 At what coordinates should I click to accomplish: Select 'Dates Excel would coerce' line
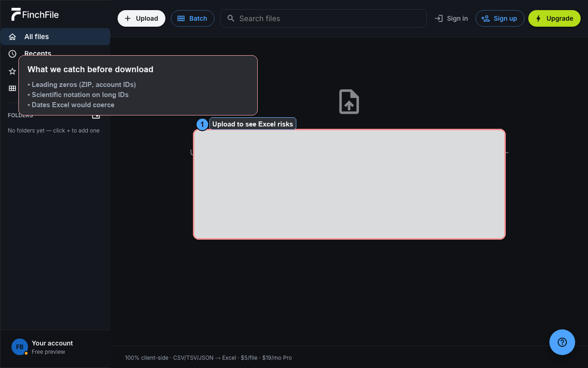[71, 105]
